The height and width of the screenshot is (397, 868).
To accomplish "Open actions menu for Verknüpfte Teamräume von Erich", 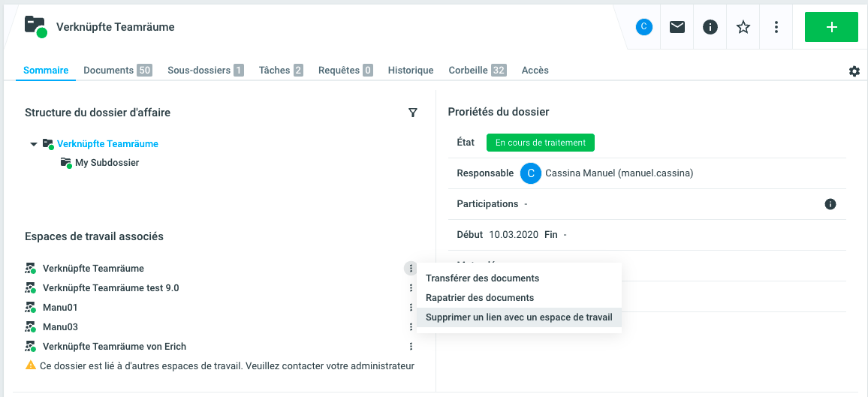I will click(x=411, y=347).
